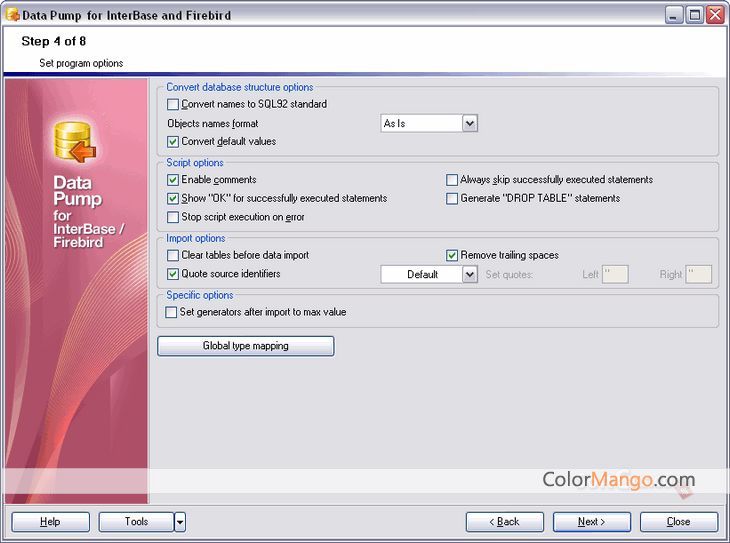Check Generate "DROP TABLE" statements
The height and width of the screenshot is (543, 730).
(x=452, y=199)
